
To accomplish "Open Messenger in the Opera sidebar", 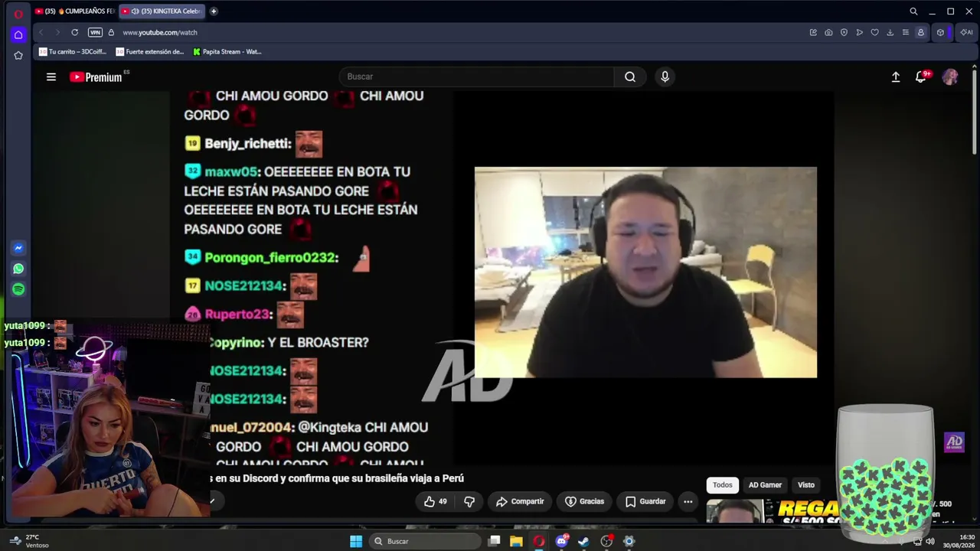I will coord(18,248).
